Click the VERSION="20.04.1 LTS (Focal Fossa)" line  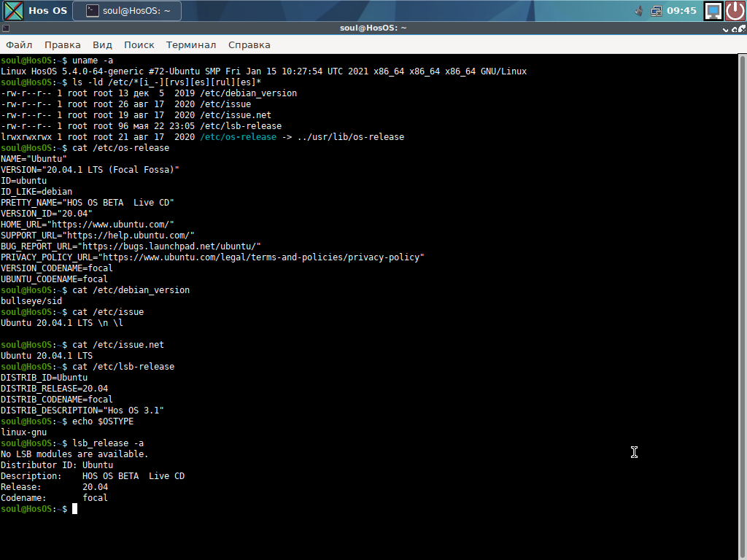(x=90, y=170)
